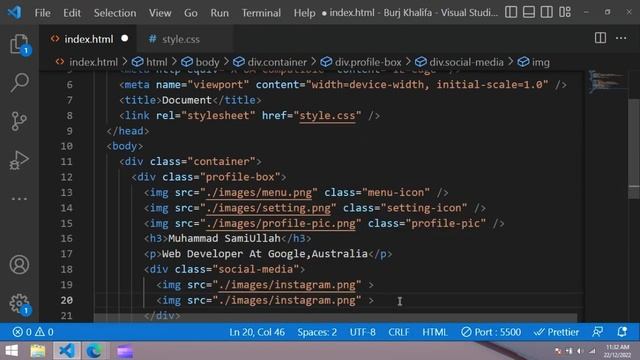Open Manage settings gear
Screen dimensions: 640x360
(19, 303)
